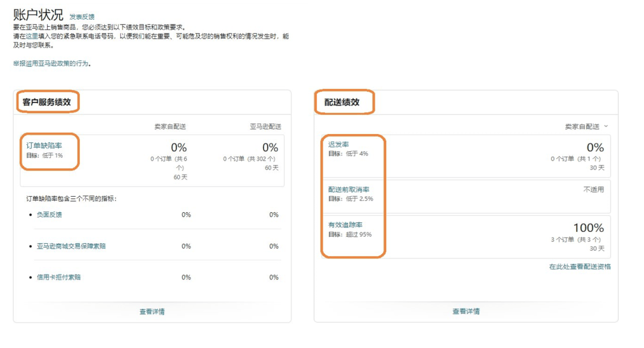This screenshot has width=644, height=348.
Task: Click 查看详情 in the 配送绩效 panel
Action: coord(466,311)
